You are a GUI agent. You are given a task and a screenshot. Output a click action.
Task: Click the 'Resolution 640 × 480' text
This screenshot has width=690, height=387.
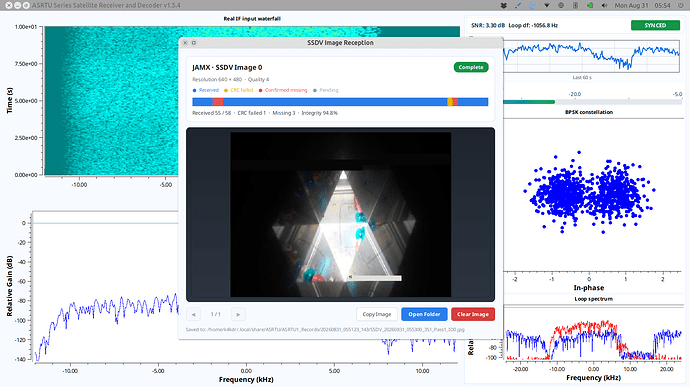pyautogui.click(x=217, y=80)
